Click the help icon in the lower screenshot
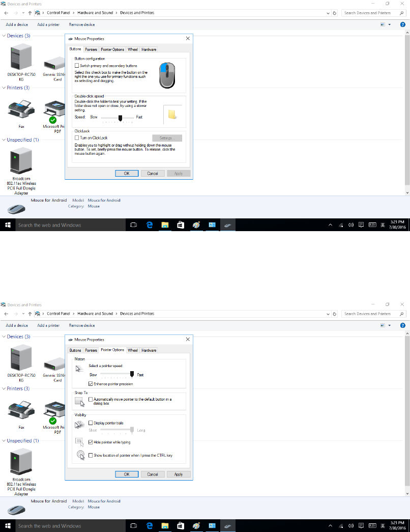 click(x=402, y=325)
